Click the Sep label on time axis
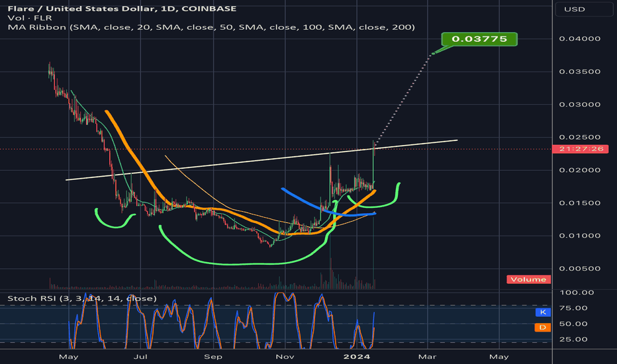The width and height of the screenshot is (617, 364). [213, 357]
